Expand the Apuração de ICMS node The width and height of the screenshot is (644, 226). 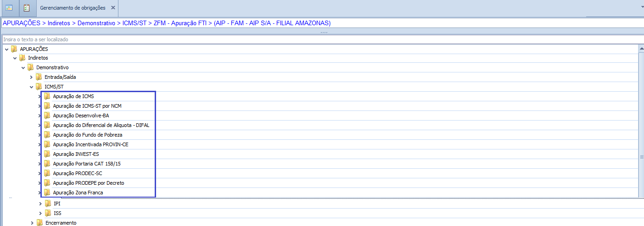[40, 96]
